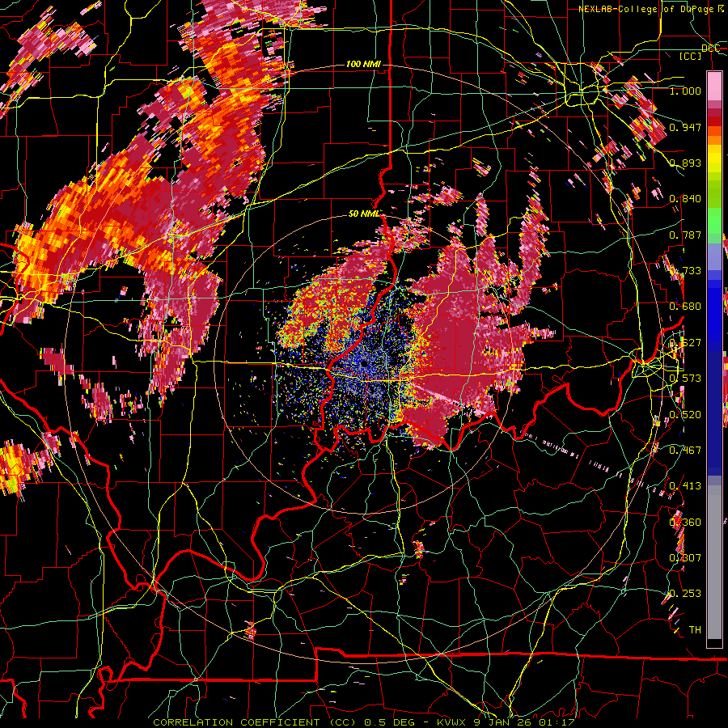This screenshot has height=728, width=728.
Task: Click the Correlation Coefficient caption at bottom
Action: pos(364,722)
